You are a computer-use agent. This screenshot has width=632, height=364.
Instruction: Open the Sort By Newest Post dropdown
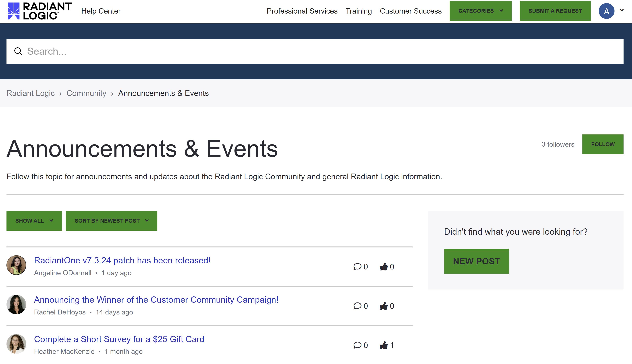[x=112, y=221]
